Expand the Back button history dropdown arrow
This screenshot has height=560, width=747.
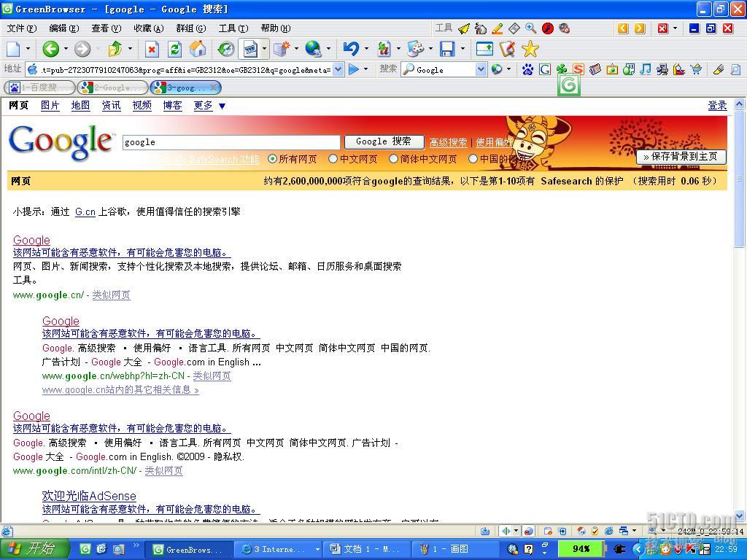point(65,49)
